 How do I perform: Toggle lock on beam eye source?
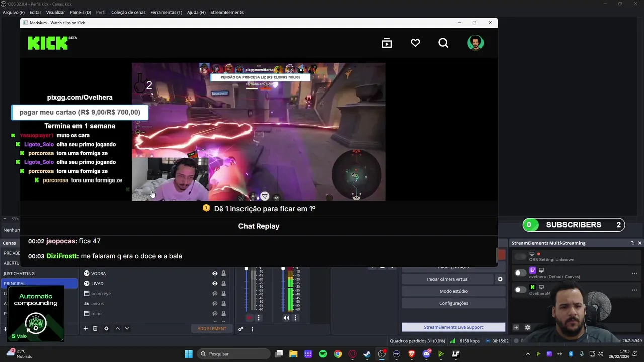tap(223, 294)
